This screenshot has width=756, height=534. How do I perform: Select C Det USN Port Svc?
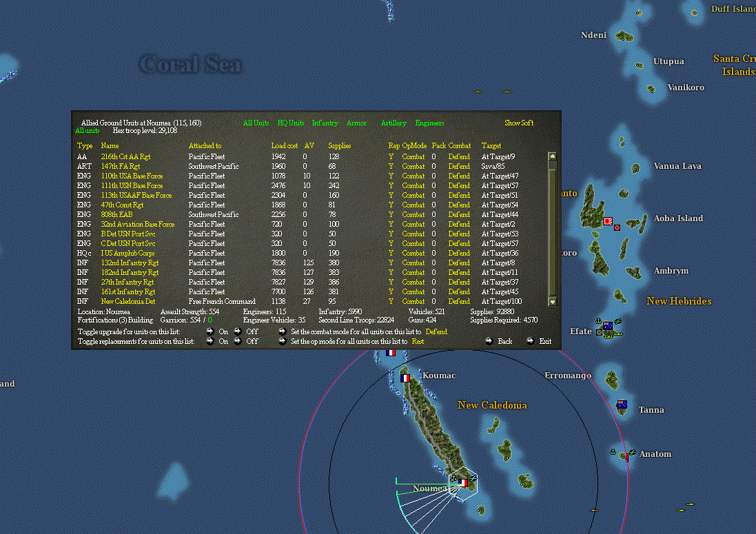(127, 243)
